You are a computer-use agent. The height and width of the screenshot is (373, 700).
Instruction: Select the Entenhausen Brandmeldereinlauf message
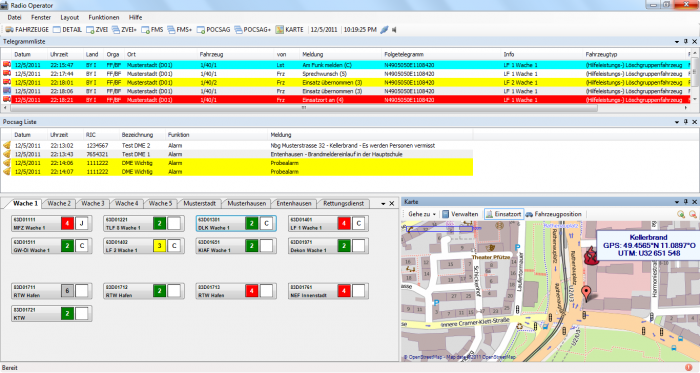(238, 154)
